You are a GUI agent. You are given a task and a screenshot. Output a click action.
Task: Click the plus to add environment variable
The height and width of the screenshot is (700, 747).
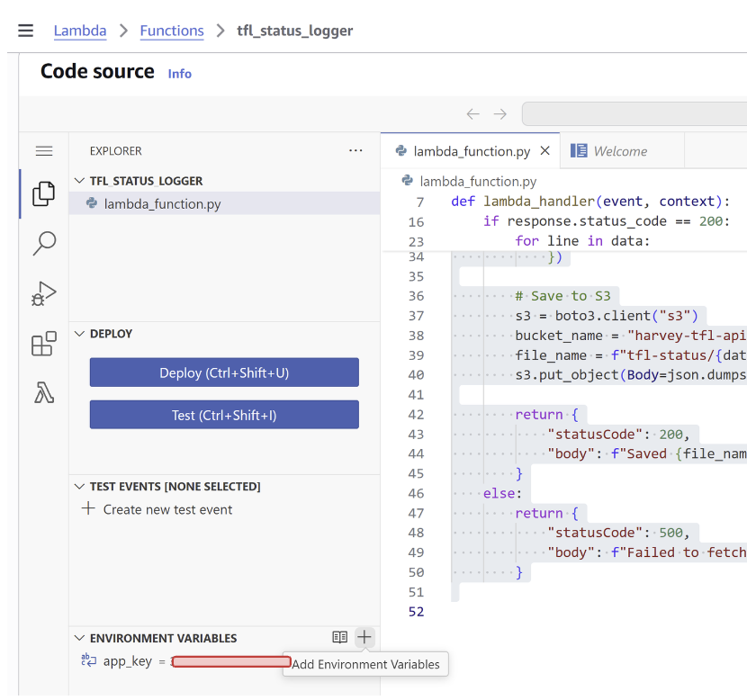coord(364,637)
